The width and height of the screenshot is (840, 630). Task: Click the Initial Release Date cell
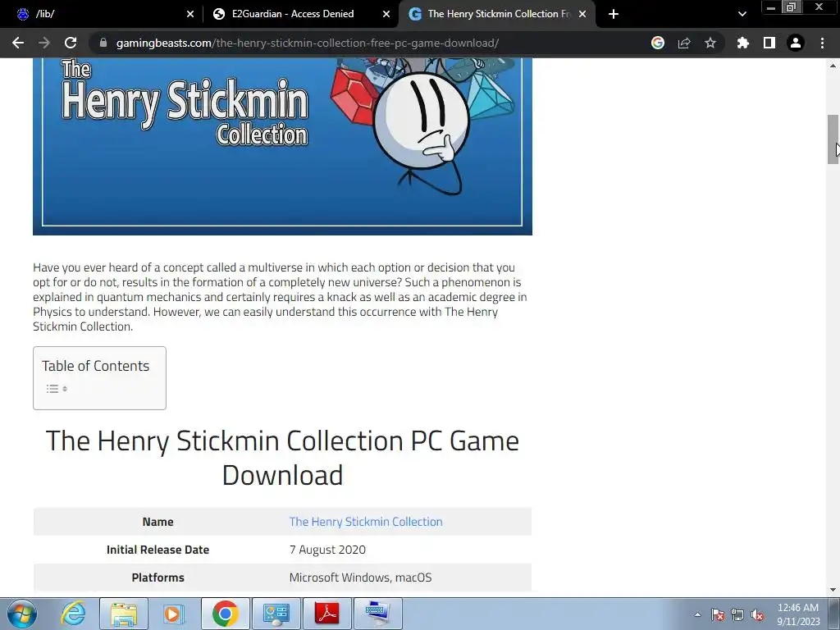[158, 550]
